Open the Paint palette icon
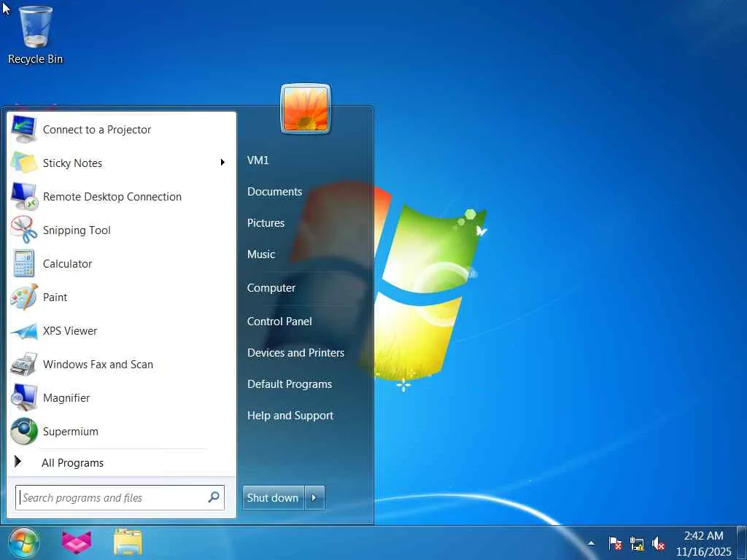The width and height of the screenshot is (747, 560). tap(24, 297)
